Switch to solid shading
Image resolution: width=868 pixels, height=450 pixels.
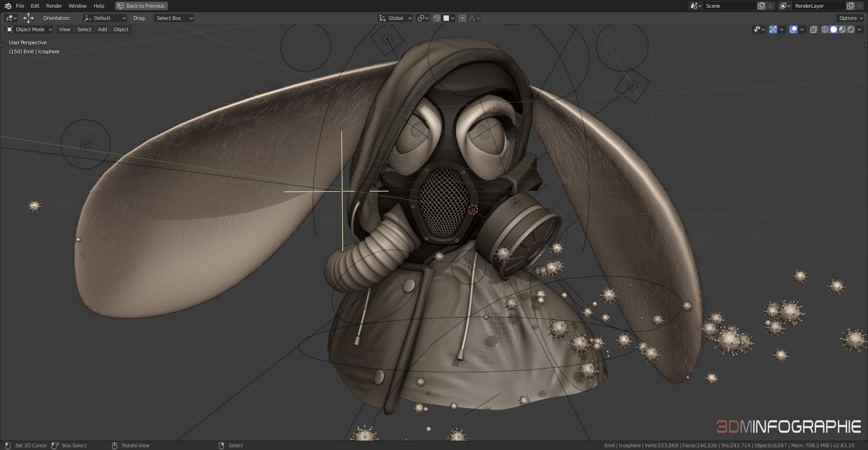(834, 29)
